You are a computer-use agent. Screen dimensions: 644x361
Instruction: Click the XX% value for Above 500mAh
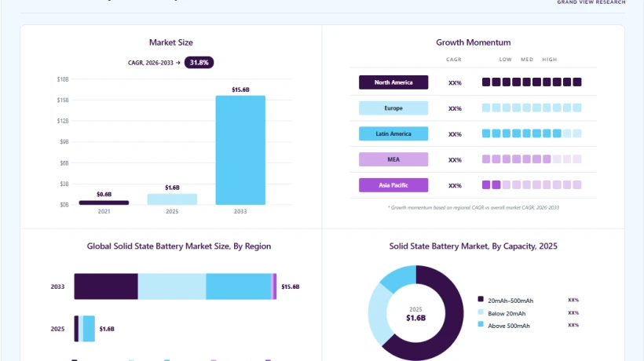[573, 325]
